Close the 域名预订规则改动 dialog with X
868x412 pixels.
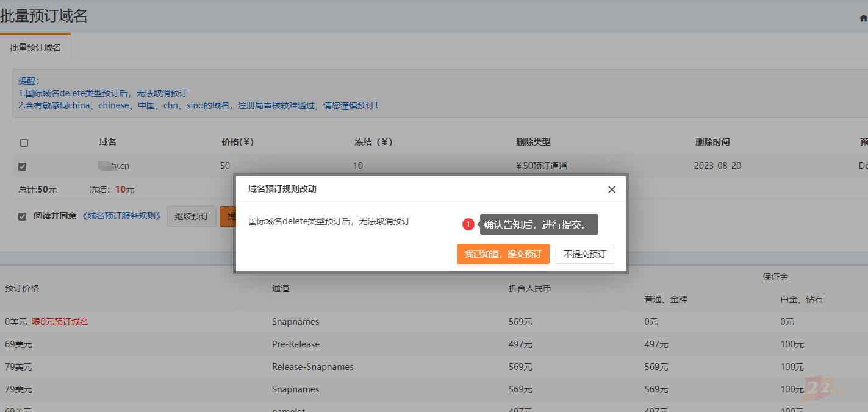point(611,190)
